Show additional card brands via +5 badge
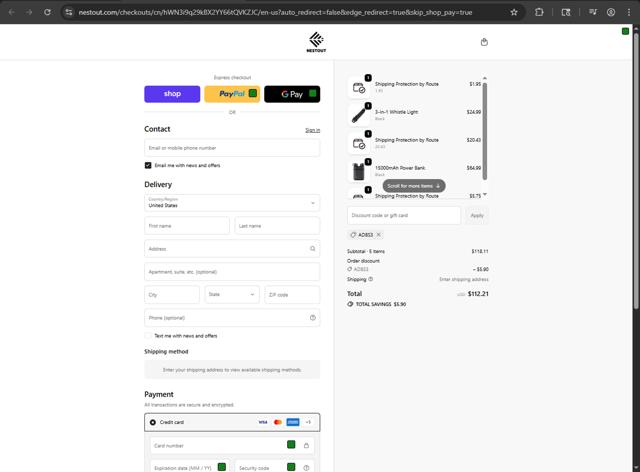Image resolution: width=640 pixels, height=472 pixels. pyautogui.click(x=308, y=422)
